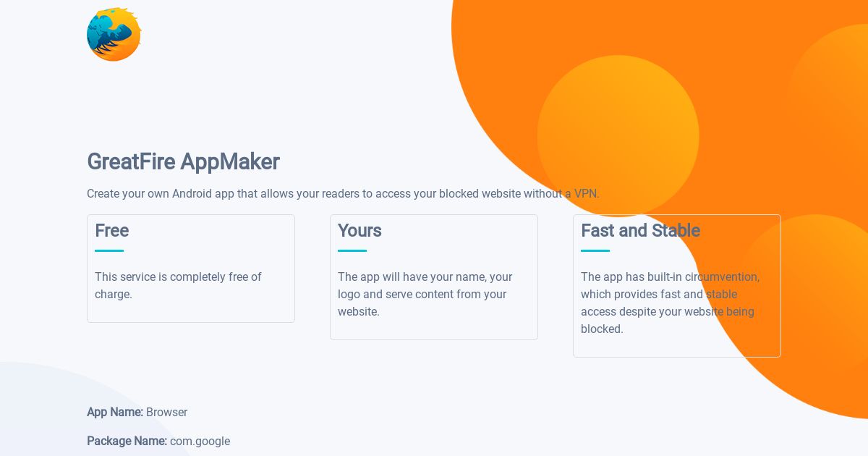The height and width of the screenshot is (456, 868).
Task: Select the com.google package value
Action: pyautogui.click(x=200, y=441)
